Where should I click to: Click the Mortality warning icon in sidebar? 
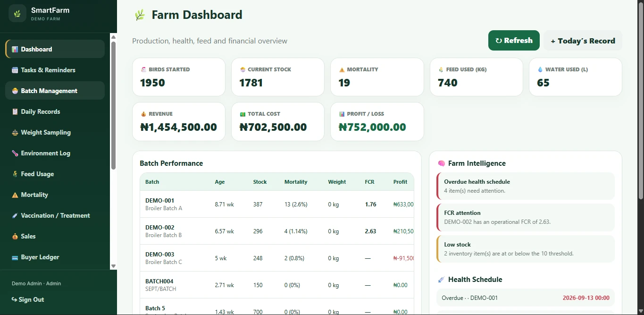click(15, 195)
